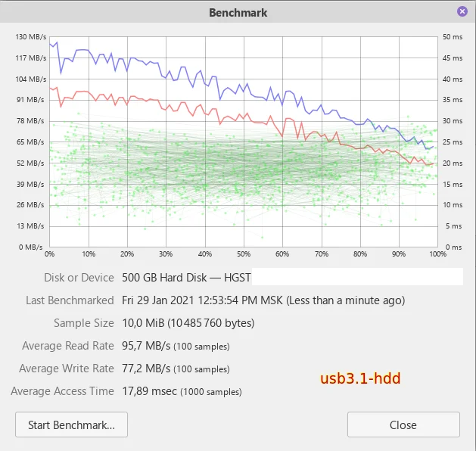
Task: Click the 10% x-axis label
Action: pyautogui.click(x=89, y=254)
